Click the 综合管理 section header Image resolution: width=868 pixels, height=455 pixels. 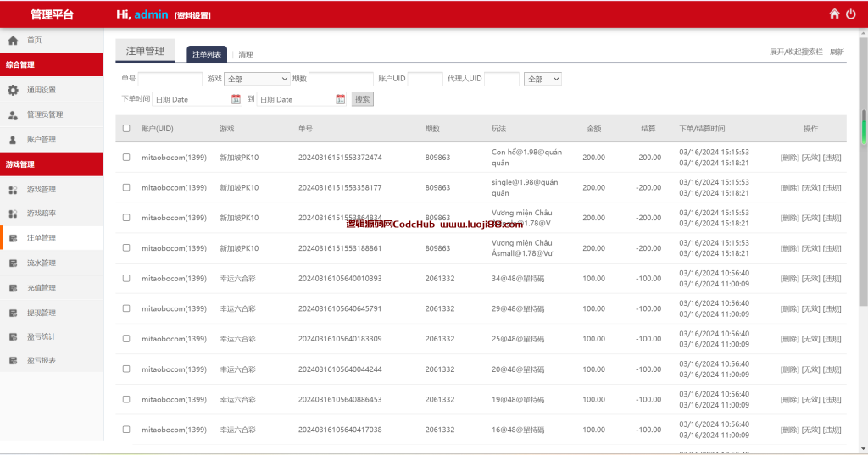52,64
